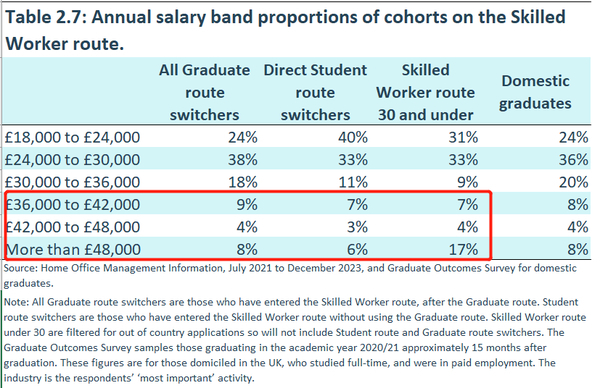Click the 40% Direct Student switchers cell
The width and height of the screenshot is (600, 388).
tap(352, 137)
